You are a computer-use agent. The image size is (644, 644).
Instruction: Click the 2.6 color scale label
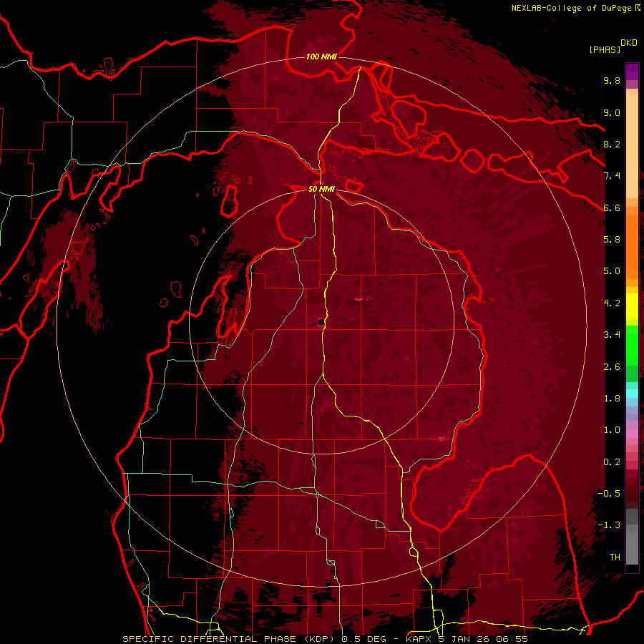tap(612, 367)
